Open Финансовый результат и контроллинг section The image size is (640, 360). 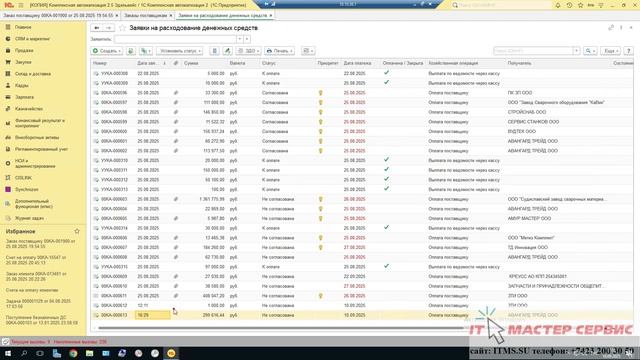[x=40, y=123]
